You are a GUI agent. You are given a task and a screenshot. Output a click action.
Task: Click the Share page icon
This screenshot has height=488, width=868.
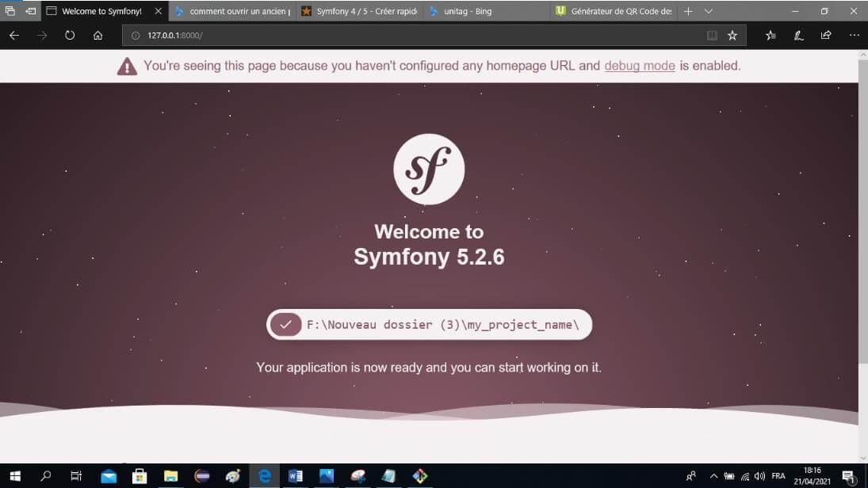[826, 35]
